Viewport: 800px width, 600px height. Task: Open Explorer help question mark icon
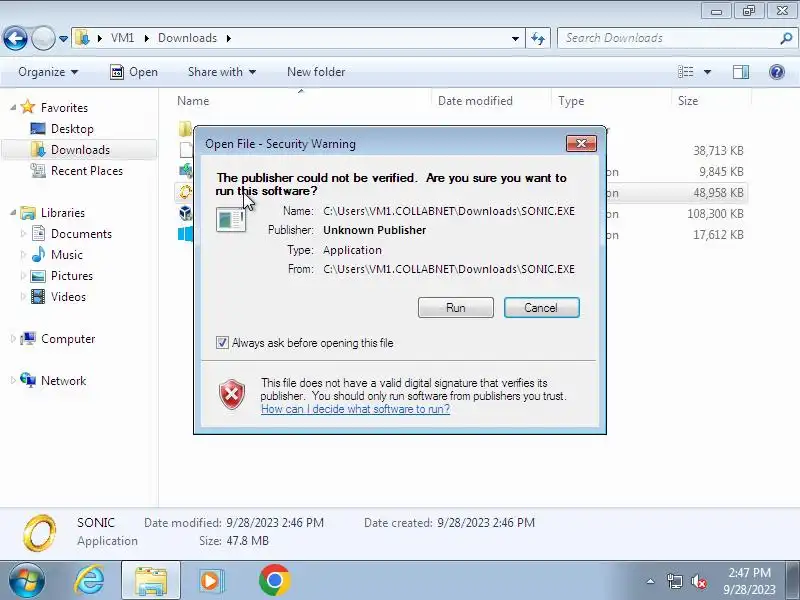777,72
